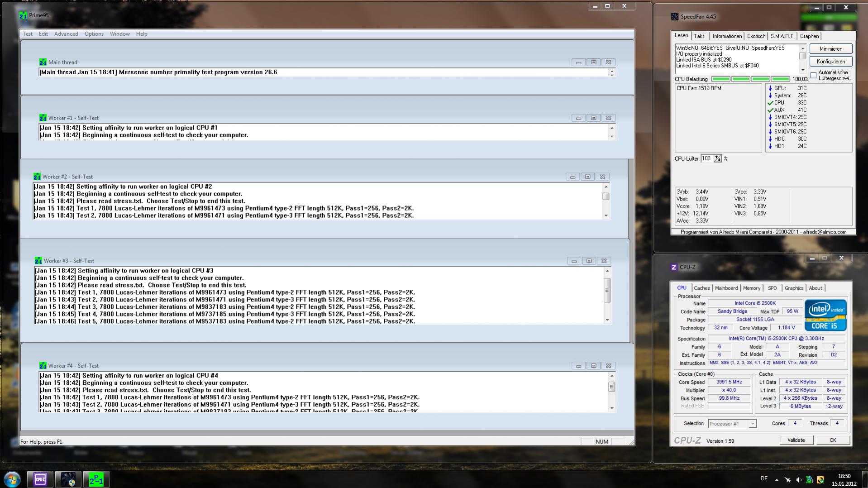
Task: Click the Worker #3 Self-Test window icon
Action: 38,261
